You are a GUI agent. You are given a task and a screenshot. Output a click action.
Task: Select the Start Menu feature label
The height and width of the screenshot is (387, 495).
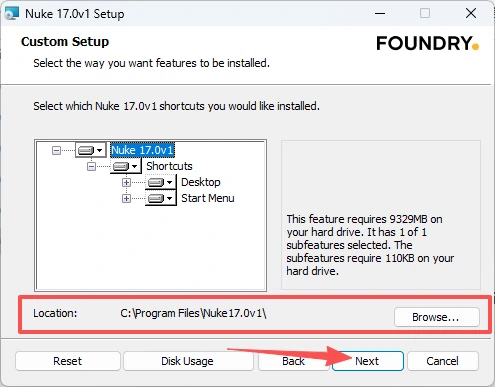coord(208,198)
